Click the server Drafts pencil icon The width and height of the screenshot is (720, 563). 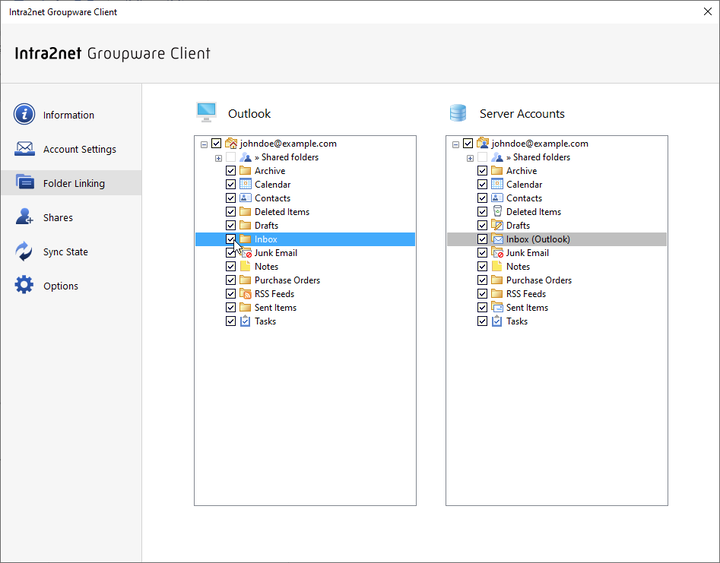pyautogui.click(x=497, y=225)
